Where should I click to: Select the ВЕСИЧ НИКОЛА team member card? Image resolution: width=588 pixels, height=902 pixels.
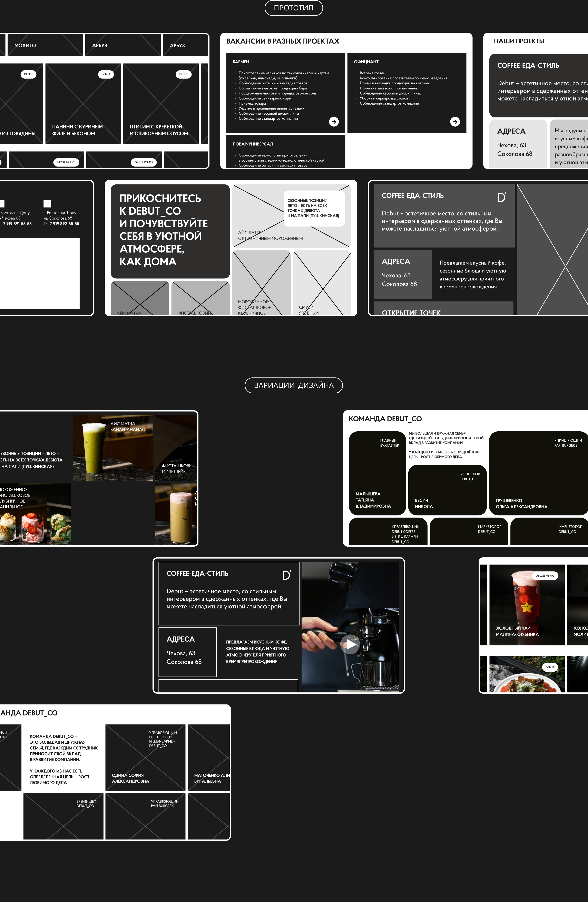447,490
